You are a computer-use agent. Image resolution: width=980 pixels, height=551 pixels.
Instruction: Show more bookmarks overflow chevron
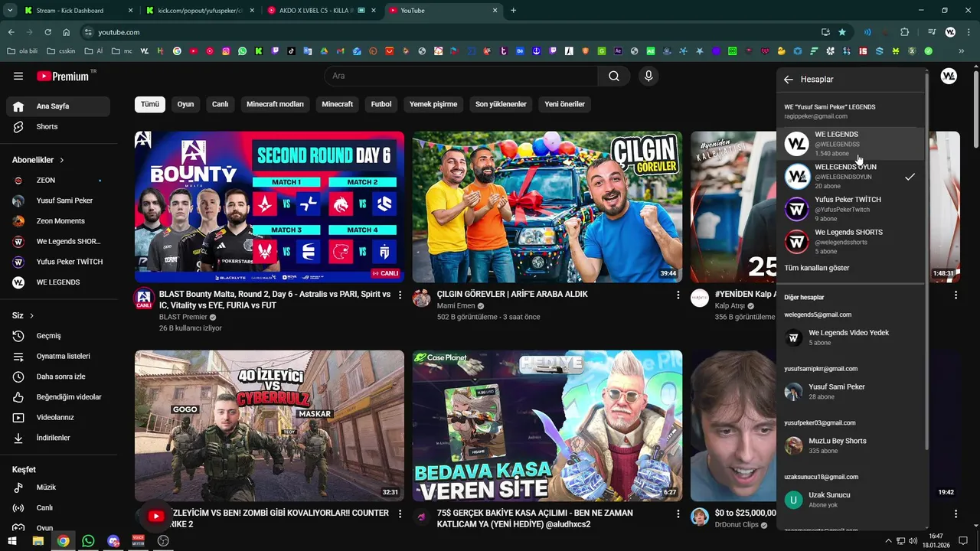pyautogui.click(x=961, y=51)
